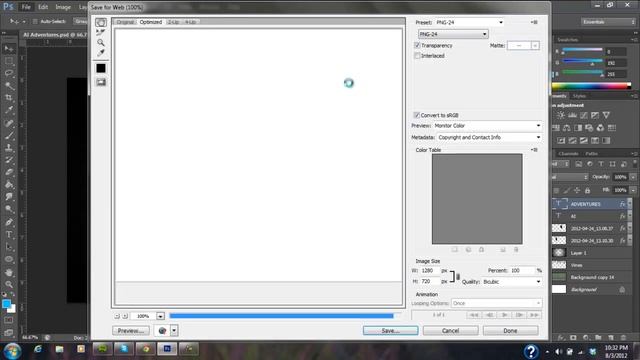Open the PNG-24 file format dropdown

453,34
